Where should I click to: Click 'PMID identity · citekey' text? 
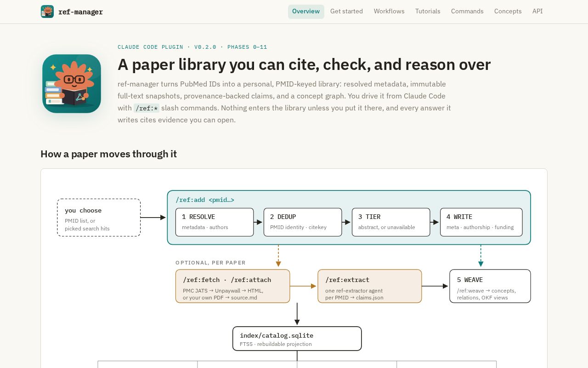pos(298,227)
